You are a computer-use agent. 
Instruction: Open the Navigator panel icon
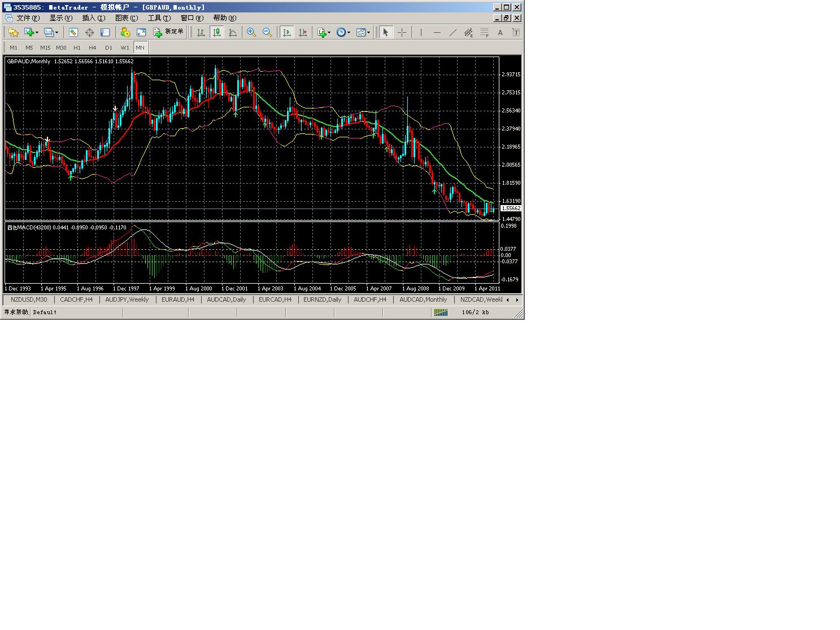(105, 33)
